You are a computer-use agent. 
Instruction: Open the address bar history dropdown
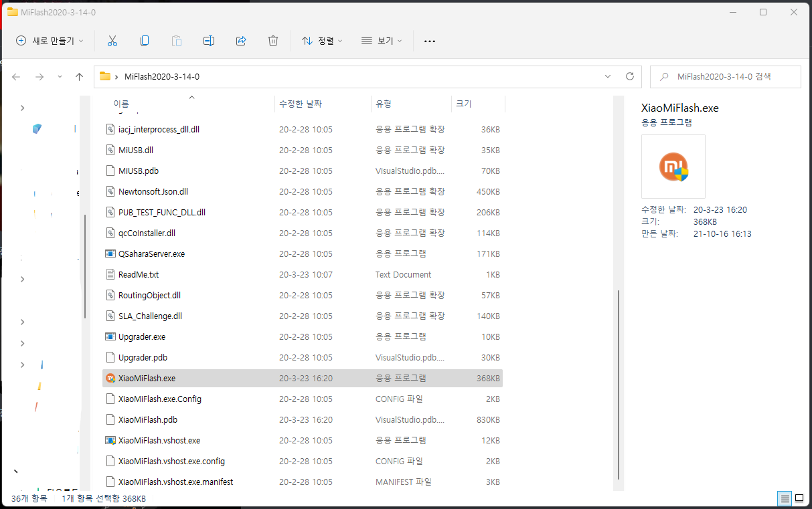point(608,76)
